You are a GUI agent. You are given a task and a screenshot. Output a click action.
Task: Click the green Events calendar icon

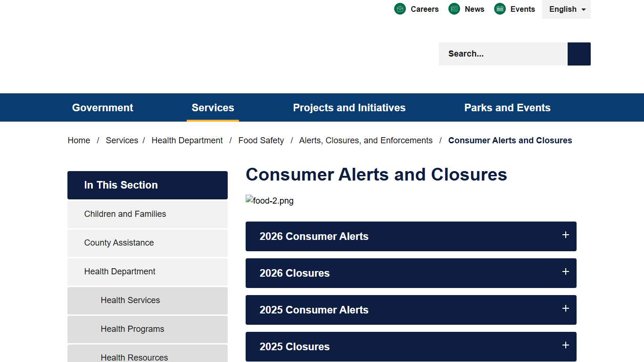click(x=499, y=8)
